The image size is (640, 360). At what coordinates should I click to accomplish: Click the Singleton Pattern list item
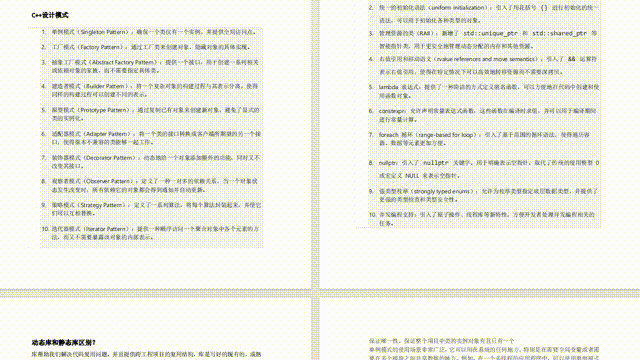tap(149, 32)
